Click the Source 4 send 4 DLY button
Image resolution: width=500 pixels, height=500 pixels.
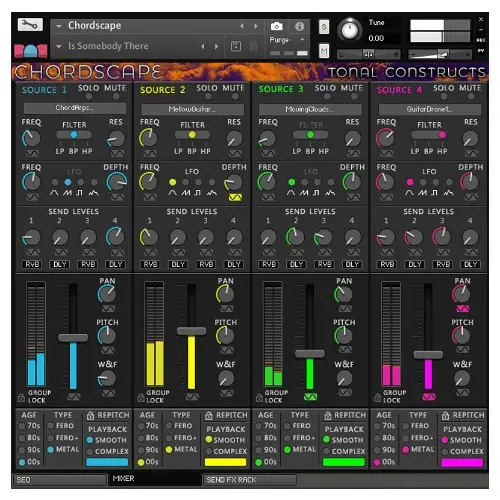(470, 264)
